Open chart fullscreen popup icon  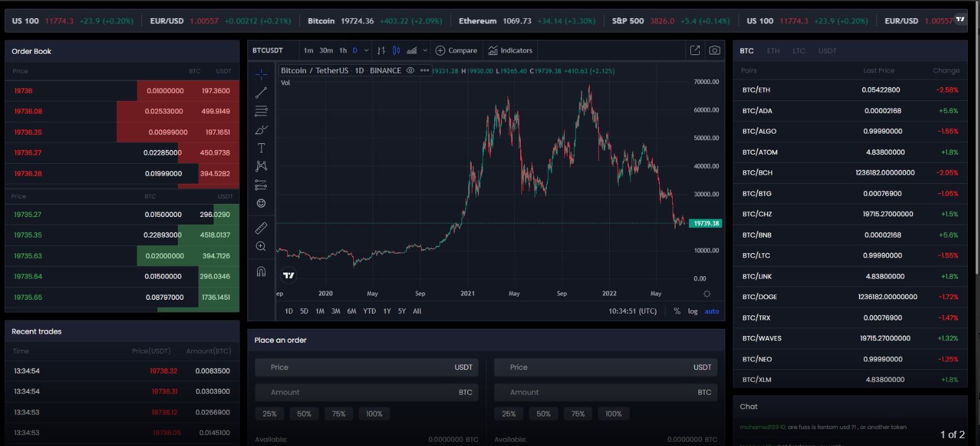click(695, 51)
